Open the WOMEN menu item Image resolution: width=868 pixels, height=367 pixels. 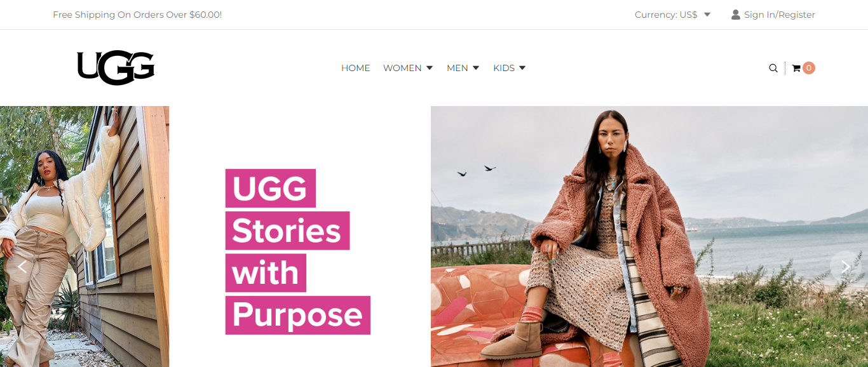pyautogui.click(x=402, y=68)
